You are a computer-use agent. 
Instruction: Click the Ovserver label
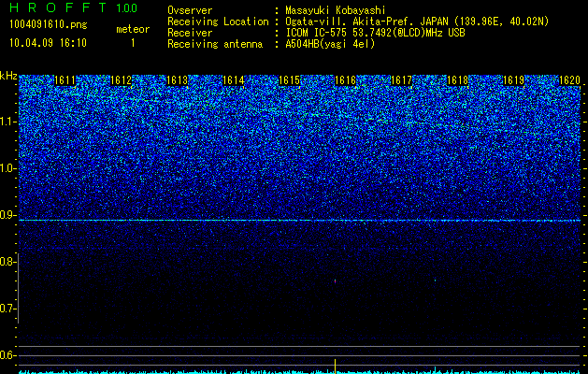pos(190,10)
